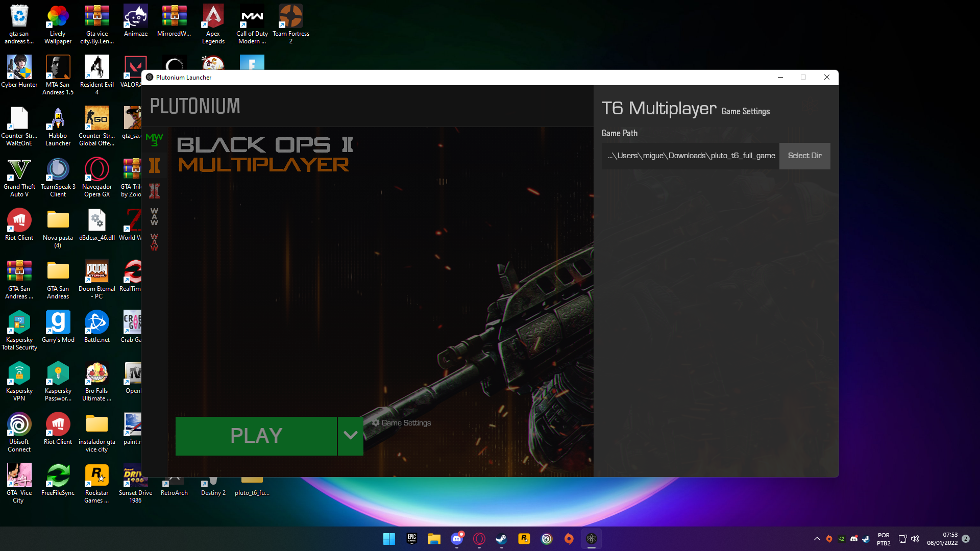
Task: Open the Bro Falls Ultimate desktop shortcut
Action: (x=97, y=381)
